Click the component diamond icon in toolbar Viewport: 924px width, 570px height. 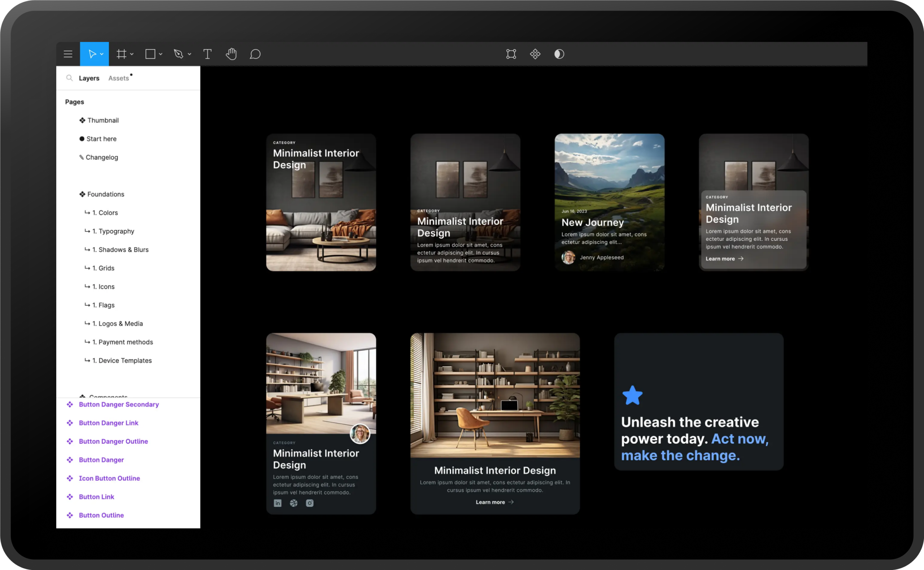pos(535,53)
